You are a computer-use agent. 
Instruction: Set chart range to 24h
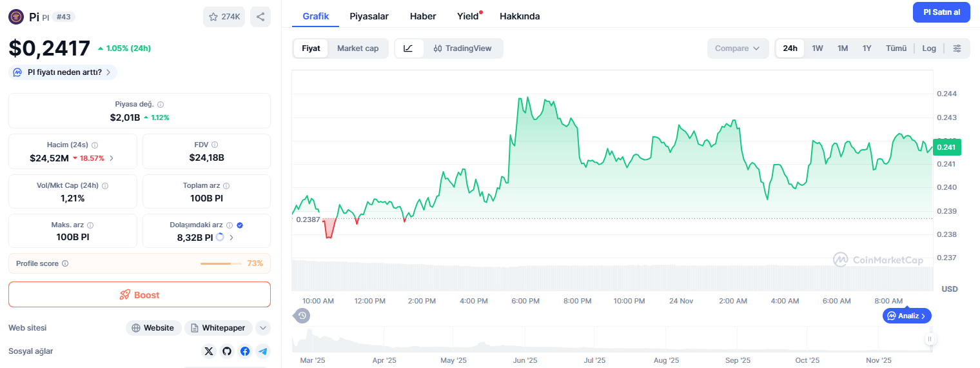(790, 48)
